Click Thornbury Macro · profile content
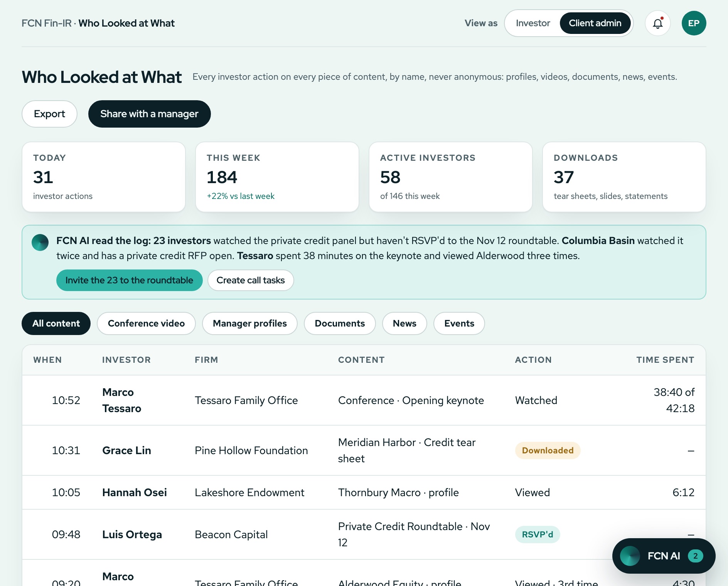This screenshot has width=728, height=586. pyautogui.click(x=398, y=492)
